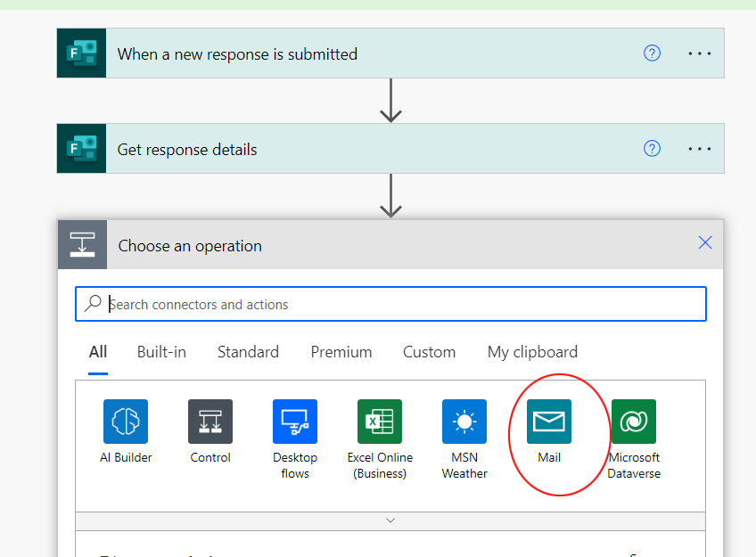
Task: Open the Desktop flows connector
Action: 295,422
